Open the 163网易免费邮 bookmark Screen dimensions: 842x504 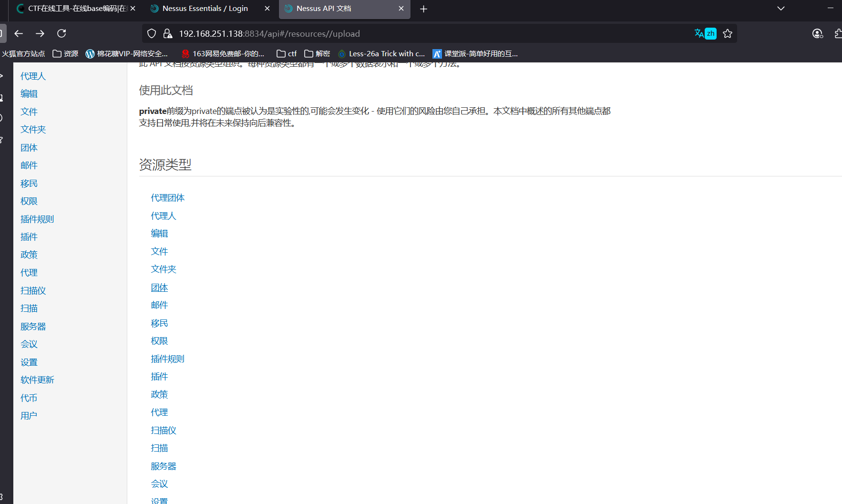click(x=223, y=54)
